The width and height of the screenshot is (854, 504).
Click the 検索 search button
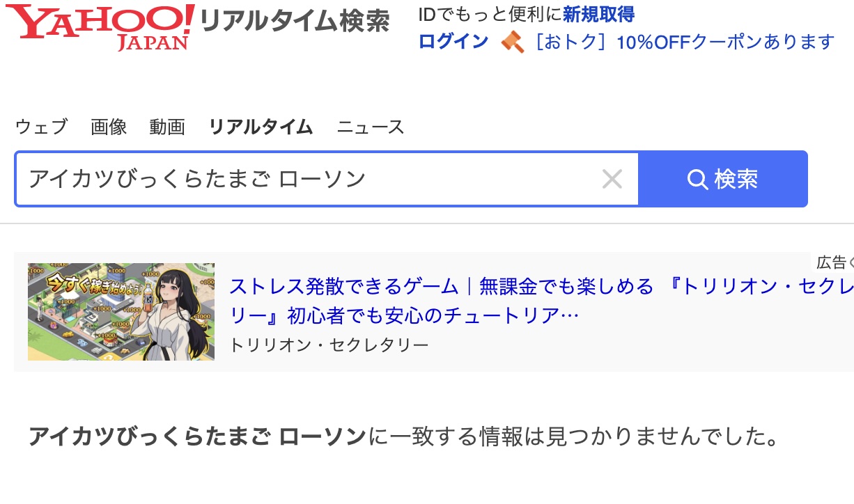tap(723, 180)
